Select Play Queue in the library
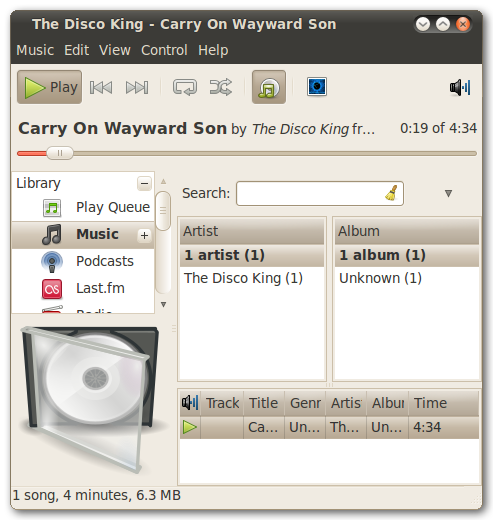The width and height of the screenshot is (493, 520). [83, 208]
